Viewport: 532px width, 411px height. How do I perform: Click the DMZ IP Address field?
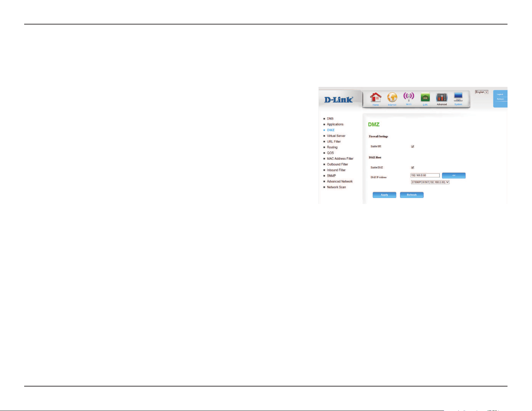coord(425,175)
